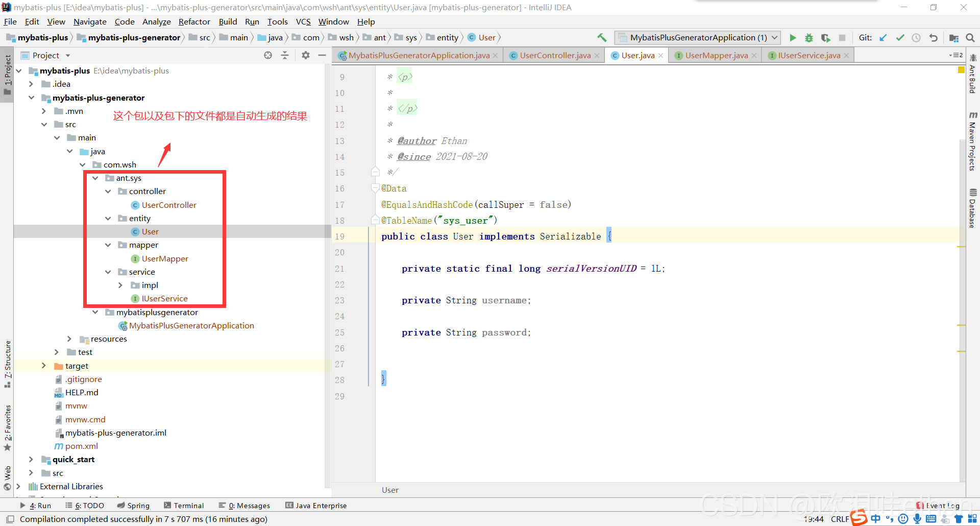Run with coverage icon
The image size is (980, 526).
tap(825, 38)
